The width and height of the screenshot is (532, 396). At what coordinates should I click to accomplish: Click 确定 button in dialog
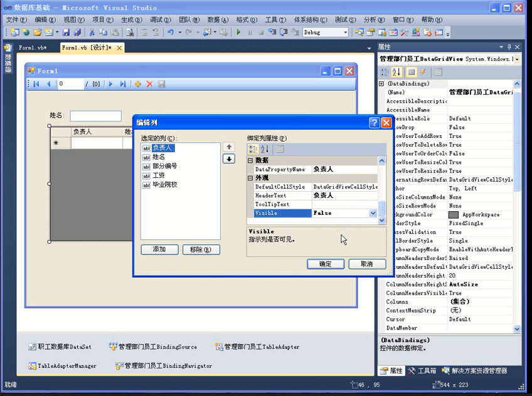coord(326,264)
